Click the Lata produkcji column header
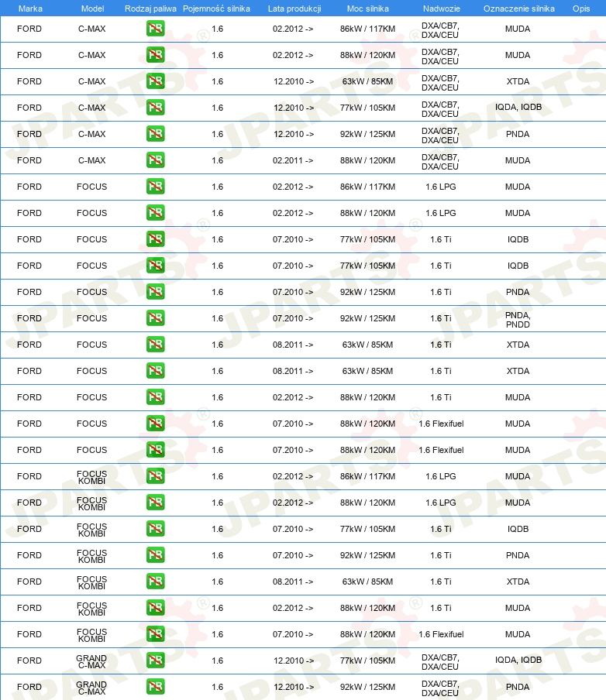 [294, 9]
